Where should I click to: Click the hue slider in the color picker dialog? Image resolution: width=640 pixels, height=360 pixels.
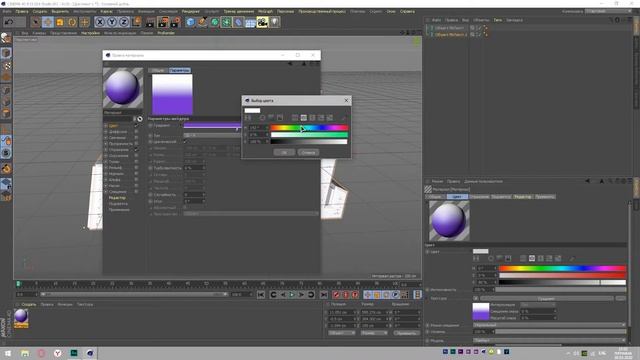(x=309, y=128)
